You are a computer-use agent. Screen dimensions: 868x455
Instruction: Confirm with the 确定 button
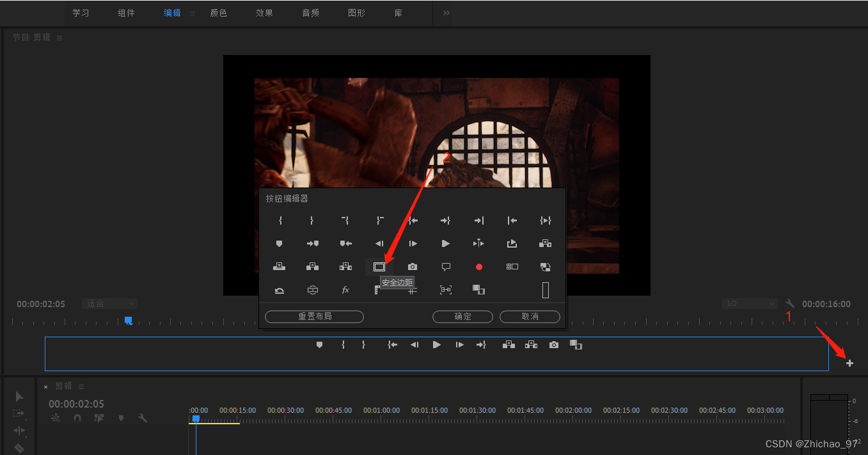tap(462, 317)
